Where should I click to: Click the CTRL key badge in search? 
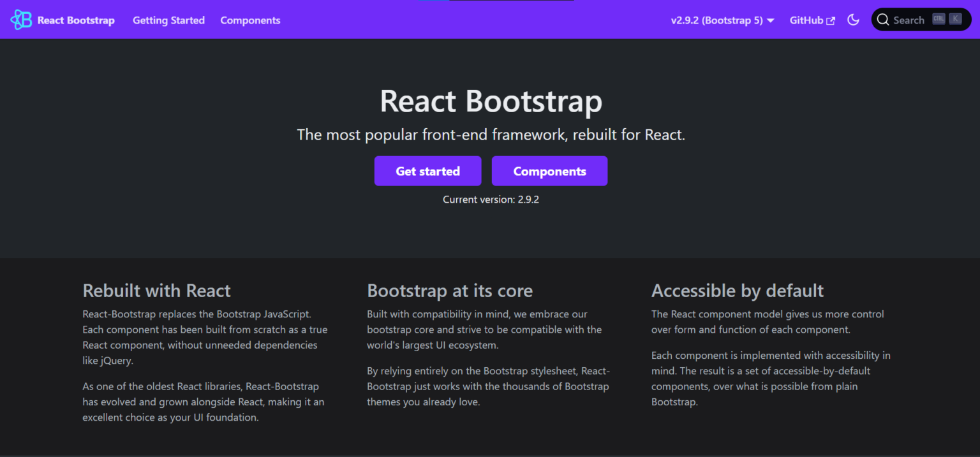(939, 19)
